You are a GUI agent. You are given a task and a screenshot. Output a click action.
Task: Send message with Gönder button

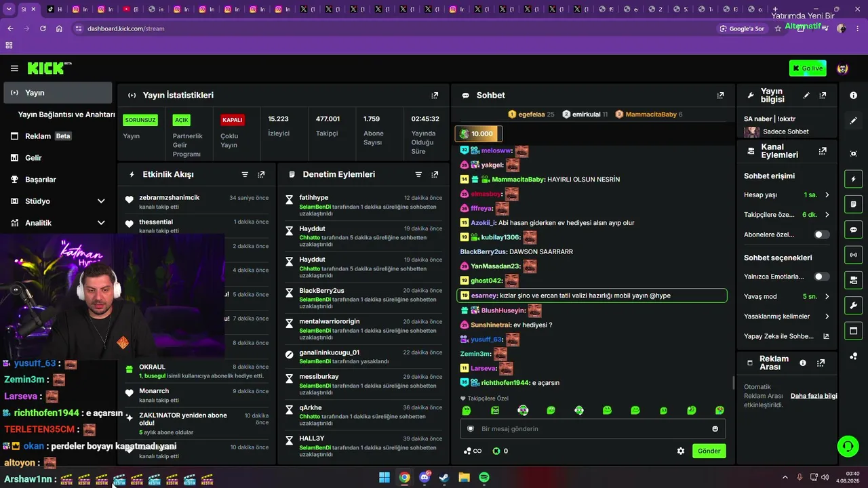709,451
